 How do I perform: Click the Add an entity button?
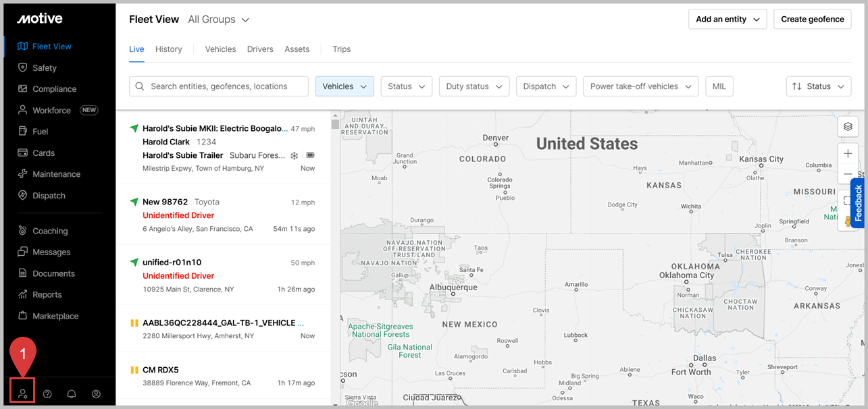click(727, 20)
